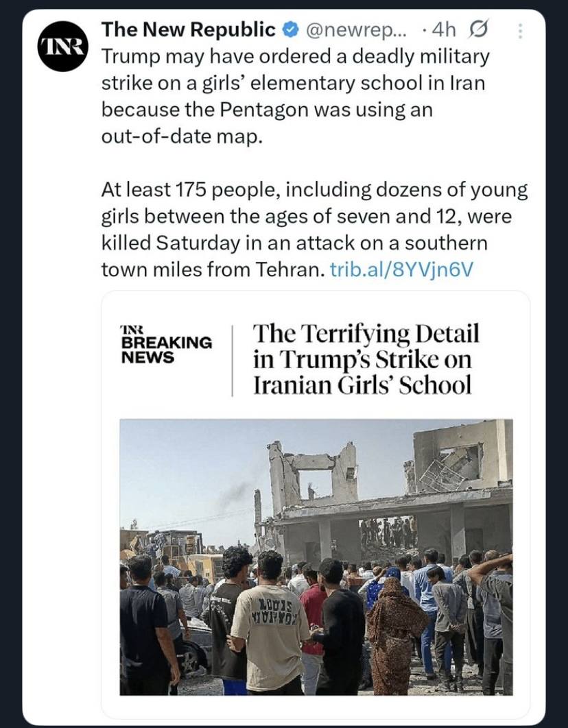Click the smoke plume in the photo

click(x=235, y=492)
